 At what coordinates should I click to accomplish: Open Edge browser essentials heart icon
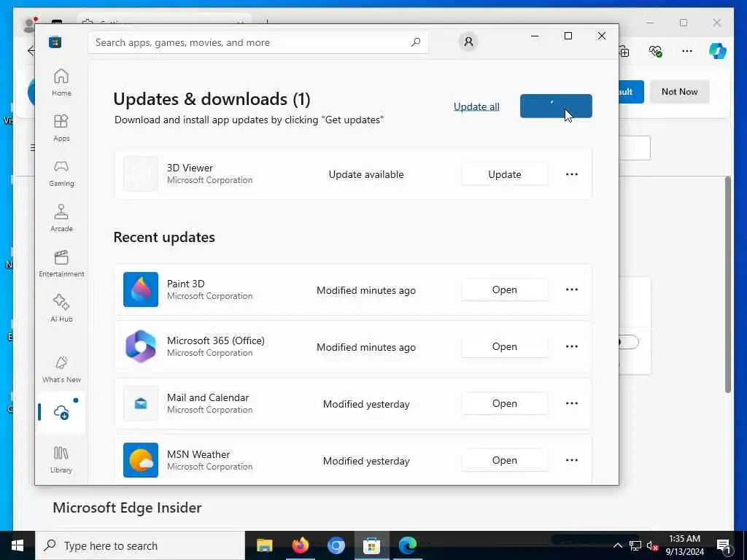click(x=656, y=51)
